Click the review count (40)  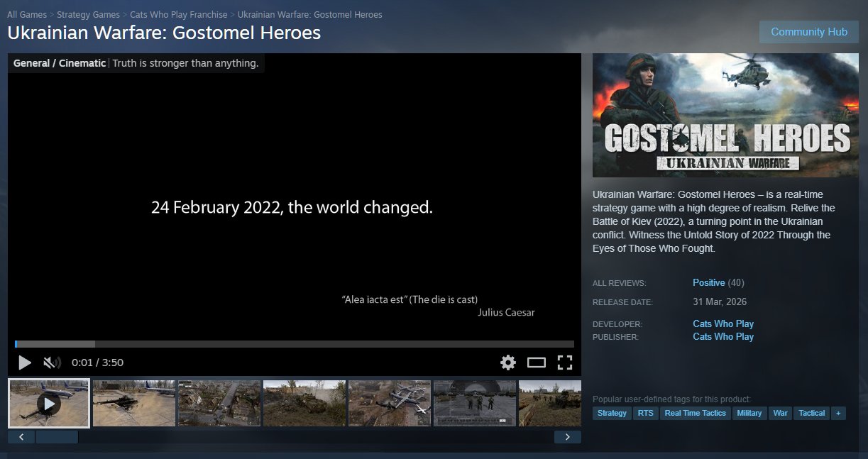[736, 282]
